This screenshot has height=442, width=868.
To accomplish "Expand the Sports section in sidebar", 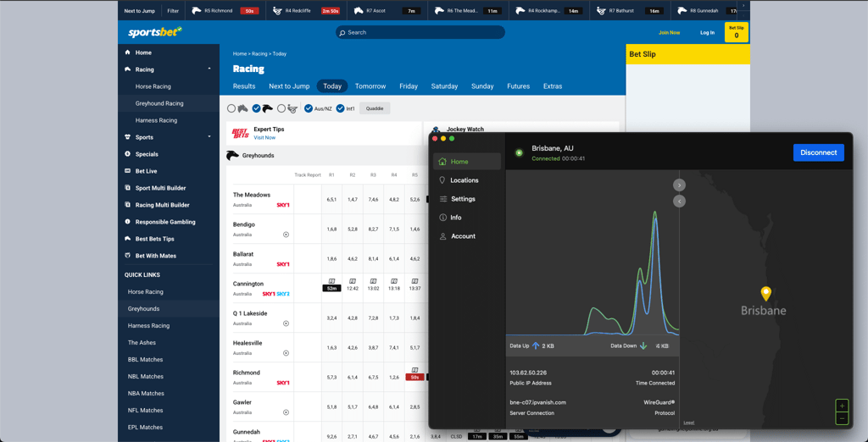I will 209,136.
